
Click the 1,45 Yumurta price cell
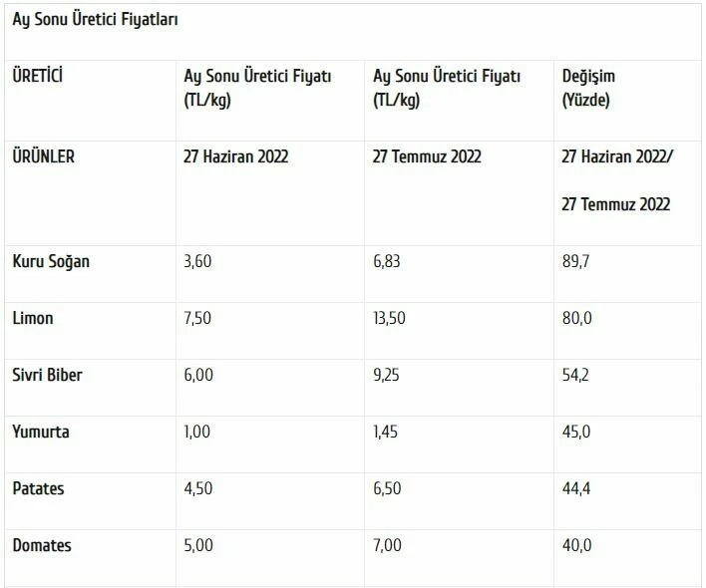[387, 433]
